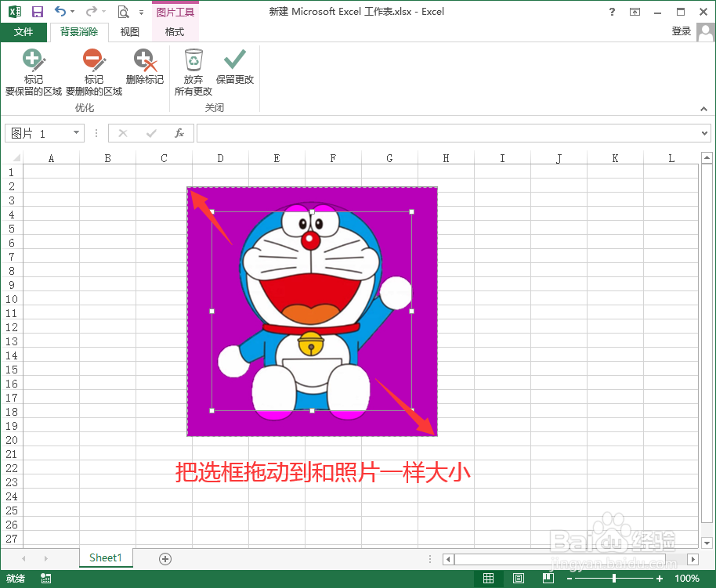The height and width of the screenshot is (588, 716).
Task: Redo the last undone action
Action: click(x=92, y=12)
